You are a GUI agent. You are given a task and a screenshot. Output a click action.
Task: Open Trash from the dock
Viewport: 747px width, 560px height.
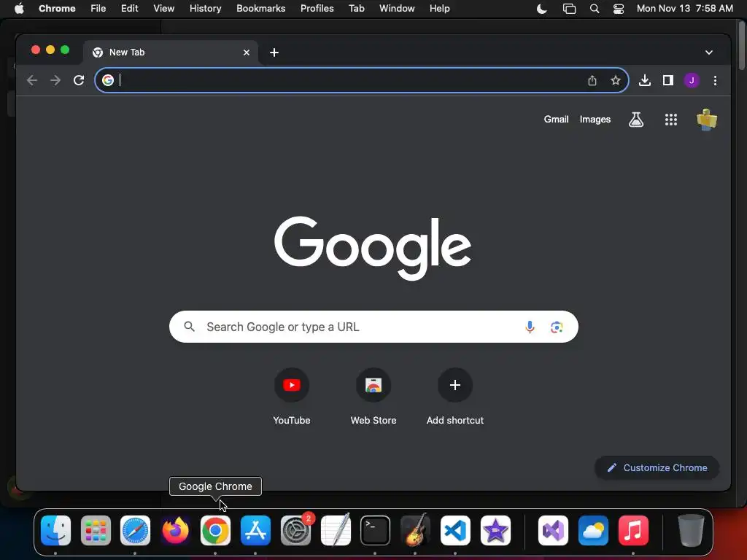(690, 531)
